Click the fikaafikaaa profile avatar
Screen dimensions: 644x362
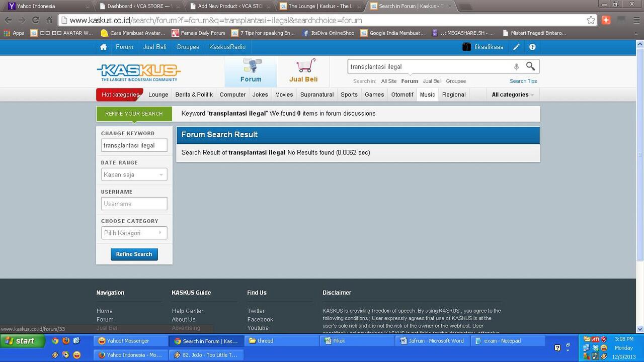[467, 47]
